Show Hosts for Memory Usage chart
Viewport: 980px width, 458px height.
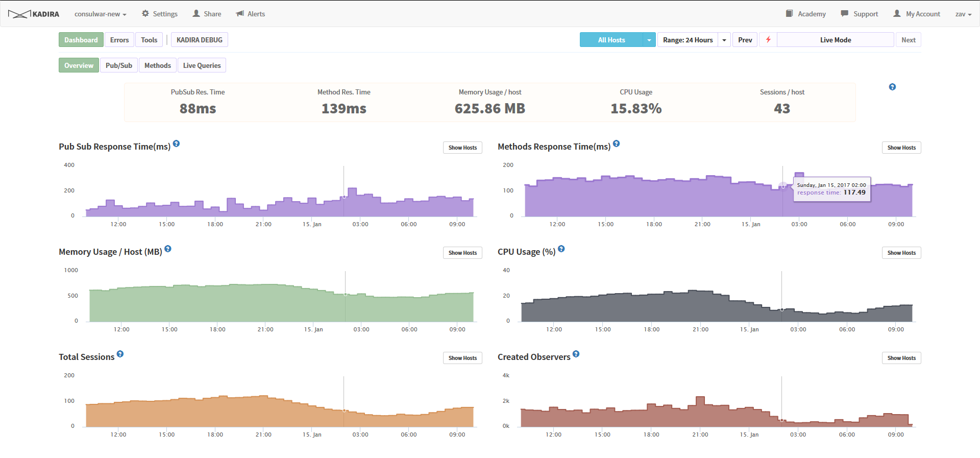[462, 253]
